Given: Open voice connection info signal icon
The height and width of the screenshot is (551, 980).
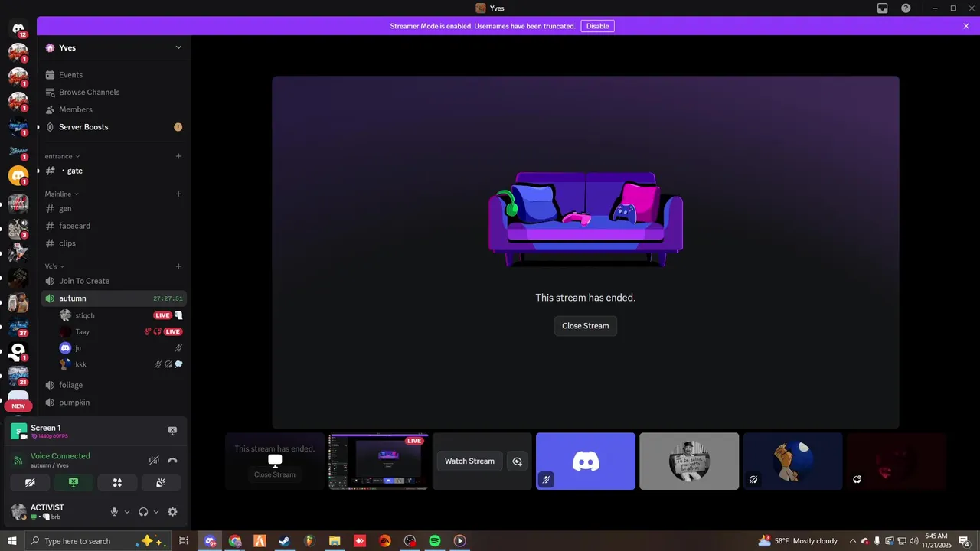Looking at the screenshot, I should (18, 460).
